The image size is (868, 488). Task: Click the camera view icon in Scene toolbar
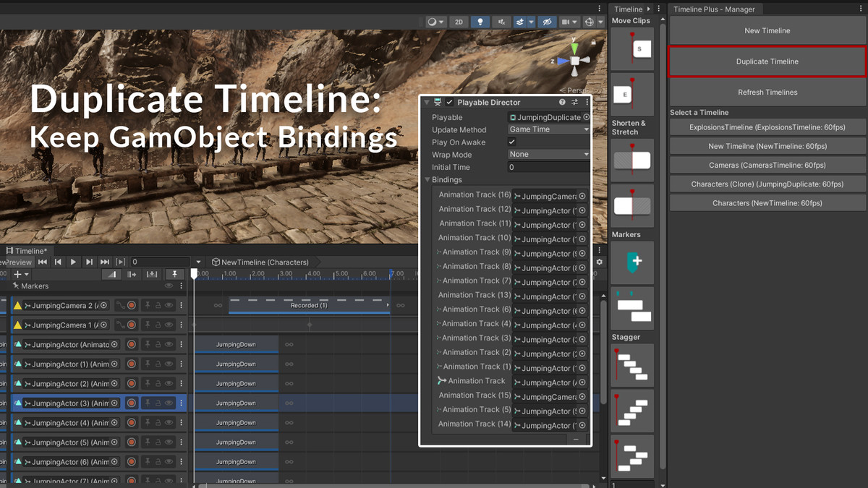point(567,22)
